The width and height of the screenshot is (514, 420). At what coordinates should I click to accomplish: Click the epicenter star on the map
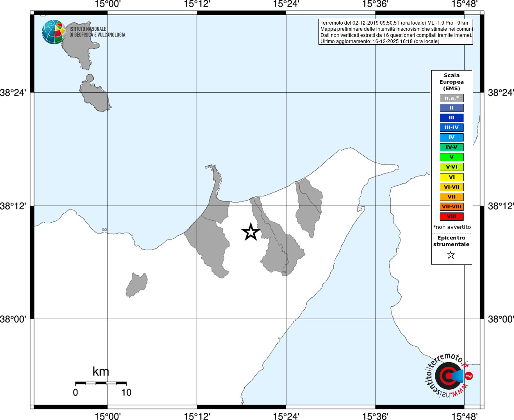(x=250, y=232)
